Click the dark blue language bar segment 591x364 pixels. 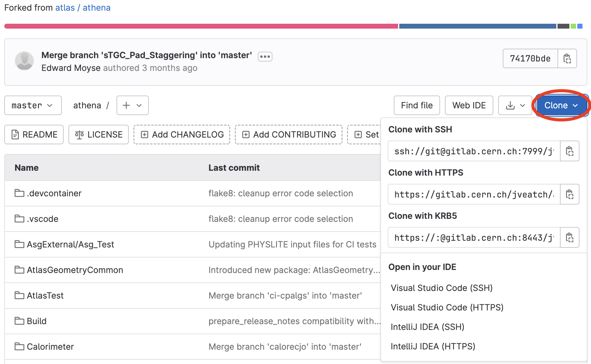coord(478,26)
